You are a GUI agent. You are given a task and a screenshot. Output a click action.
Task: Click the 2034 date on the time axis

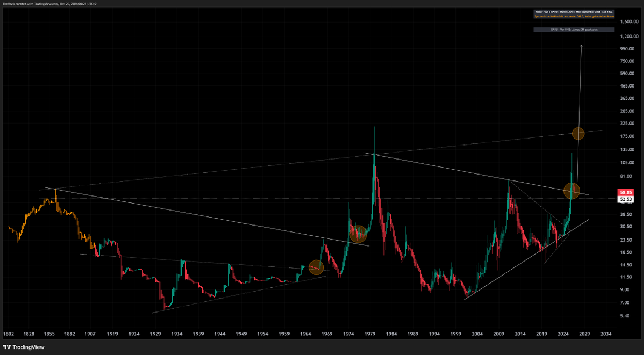click(x=606, y=334)
